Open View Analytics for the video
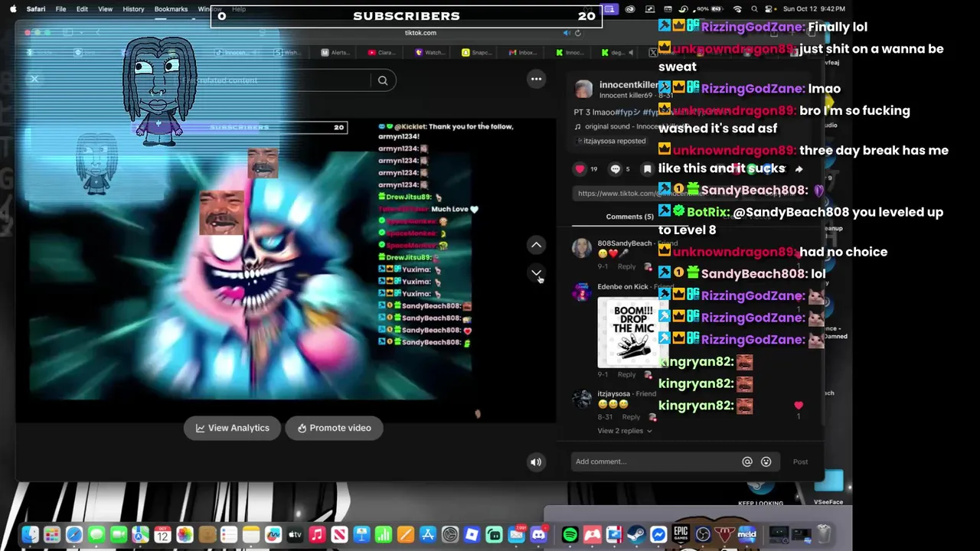980x551 pixels. pyautogui.click(x=233, y=428)
